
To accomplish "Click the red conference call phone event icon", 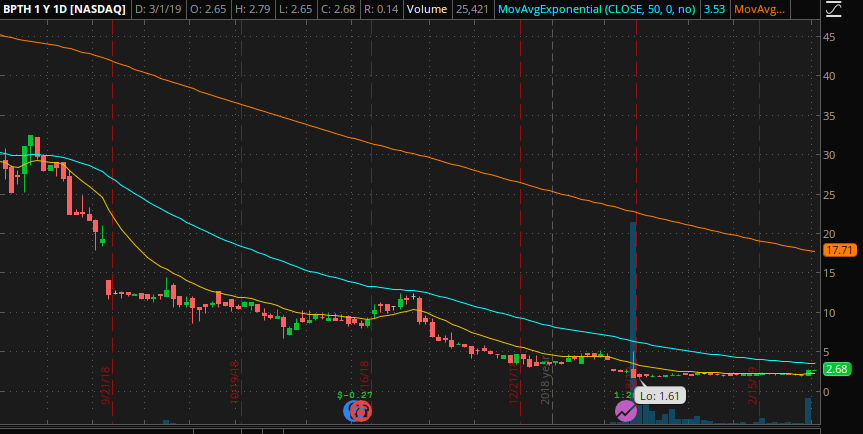I will [362, 411].
